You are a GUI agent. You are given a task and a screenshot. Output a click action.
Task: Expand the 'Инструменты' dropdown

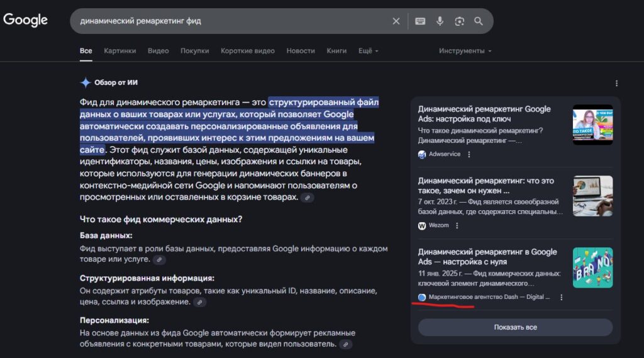465,51
